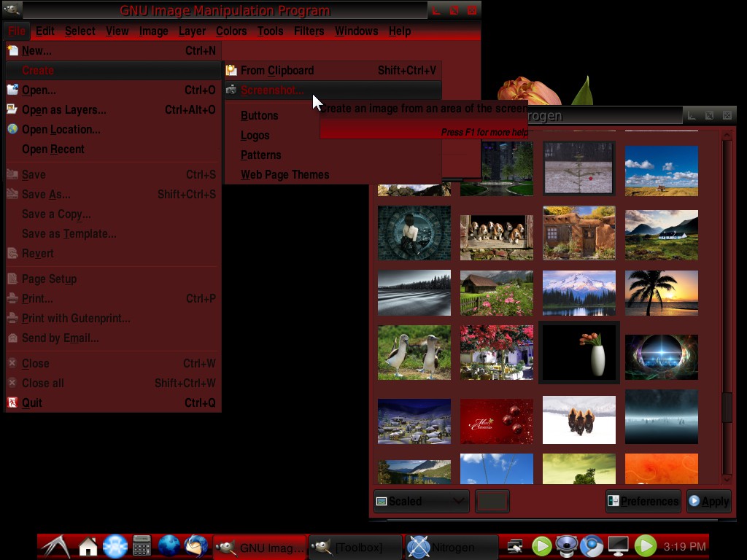Expand the Open Recent submenu
This screenshot has width=747, height=560.
point(113,149)
